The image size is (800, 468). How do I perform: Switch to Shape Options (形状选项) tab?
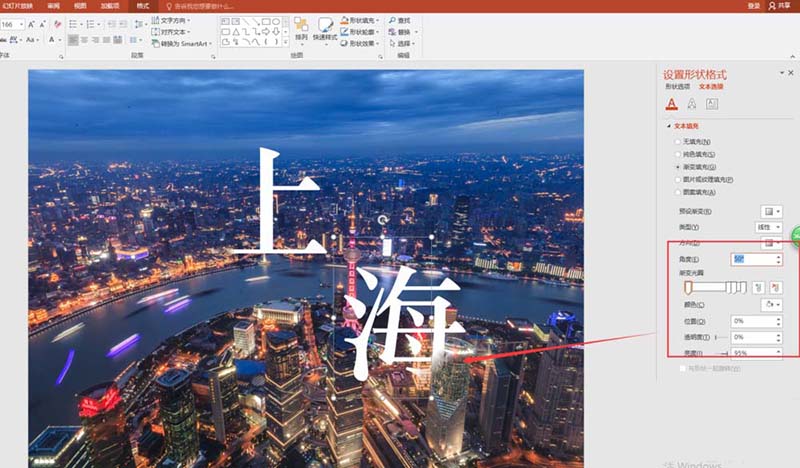click(x=678, y=87)
